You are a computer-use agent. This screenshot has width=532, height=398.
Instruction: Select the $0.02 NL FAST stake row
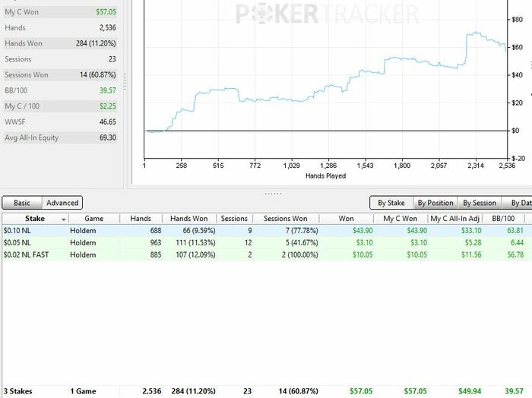coord(266,254)
